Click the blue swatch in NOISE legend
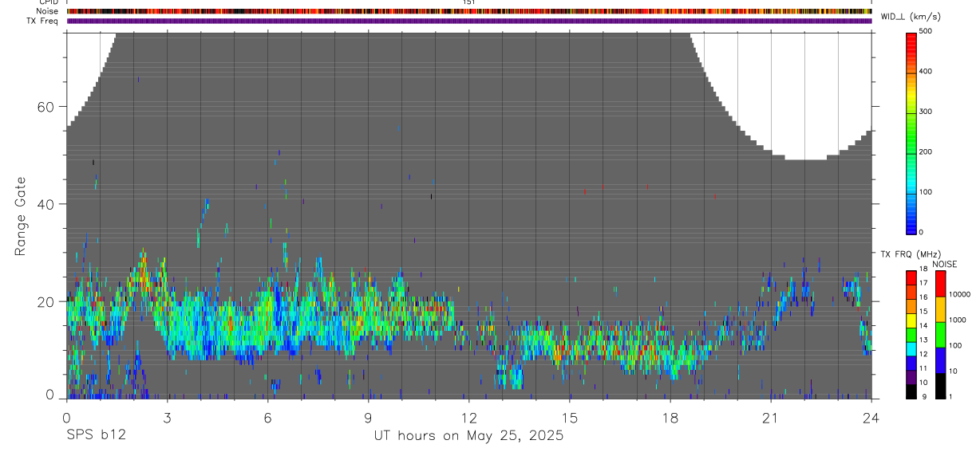Screen dimensions: 980x452 (x=940, y=360)
